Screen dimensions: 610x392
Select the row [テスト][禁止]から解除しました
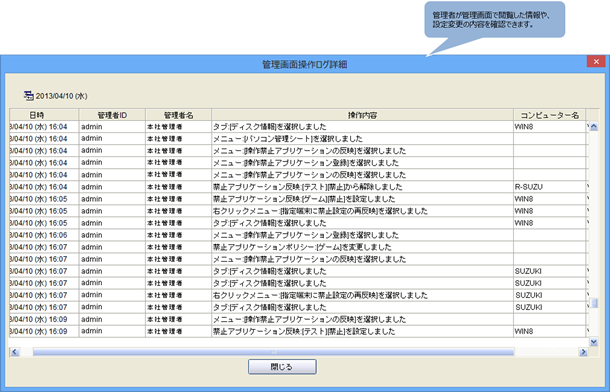(x=299, y=187)
